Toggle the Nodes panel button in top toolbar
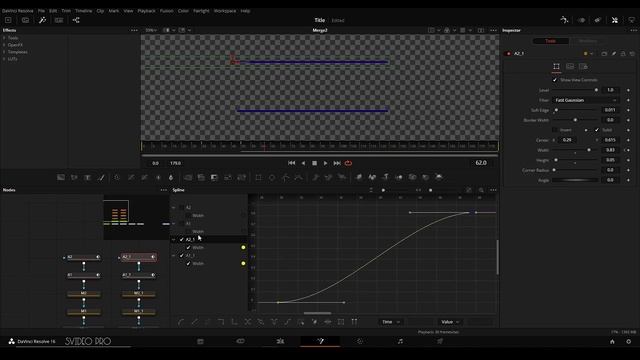 [x=76, y=20]
